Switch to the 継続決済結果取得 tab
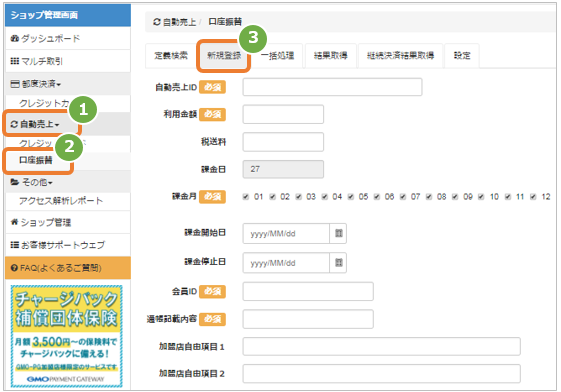Image resolution: width=561 pixels, height=392 pixels. pyautogui.click(x=400, y=55)
